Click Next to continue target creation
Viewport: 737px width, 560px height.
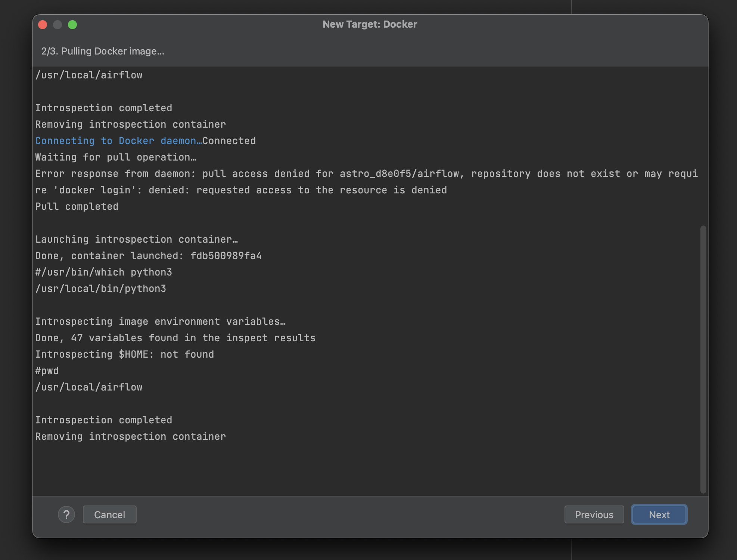pyautogui.click(x=659, y=514)
